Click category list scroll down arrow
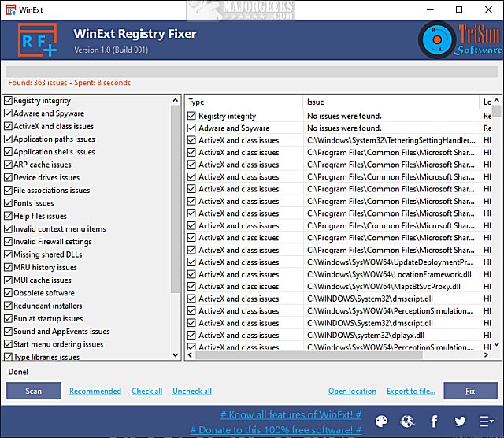Viewport: 504px width, 438px height. click(176, 355)
